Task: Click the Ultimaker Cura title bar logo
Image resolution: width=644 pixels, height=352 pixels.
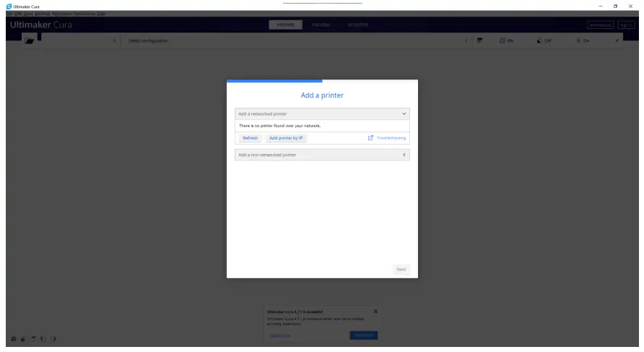Action: point(9,7)
